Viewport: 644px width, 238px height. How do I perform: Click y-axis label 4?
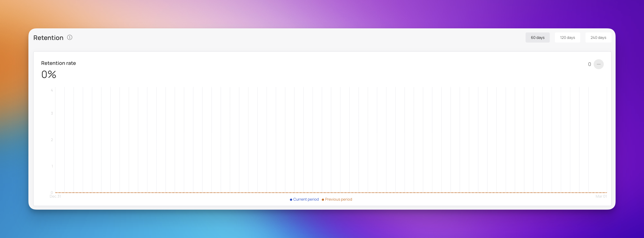coord(52,90)
